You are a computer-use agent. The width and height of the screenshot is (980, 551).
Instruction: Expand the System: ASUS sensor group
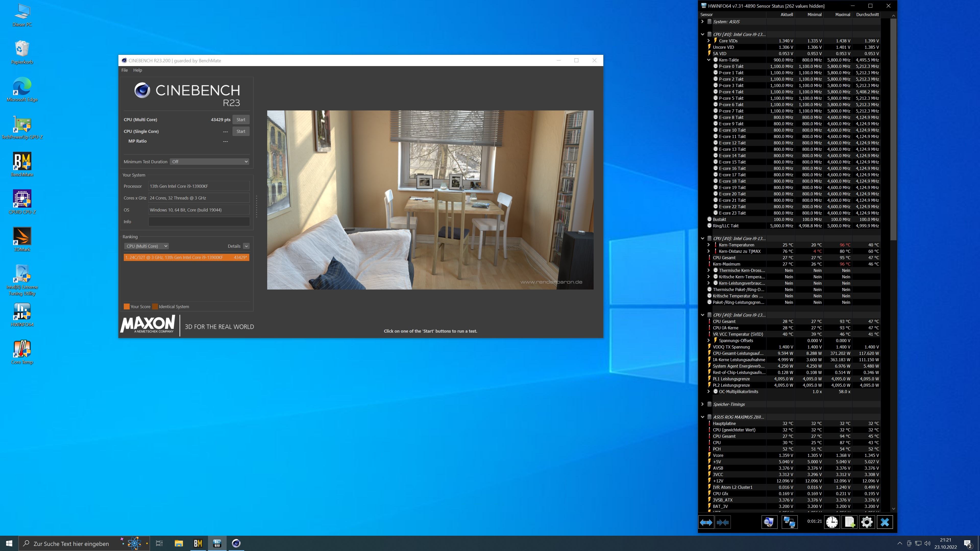(x=703, y=22)
